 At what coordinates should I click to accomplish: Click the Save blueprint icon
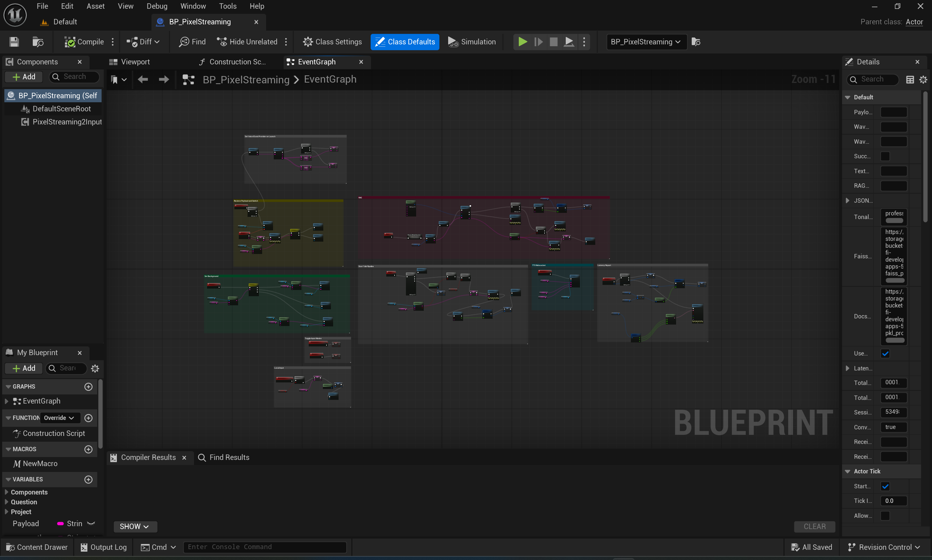click(14, 42)
